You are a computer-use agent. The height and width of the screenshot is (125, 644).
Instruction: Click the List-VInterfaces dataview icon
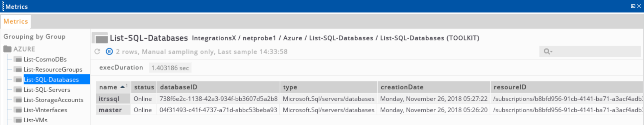pyautogui.click(x=18, y=110)
